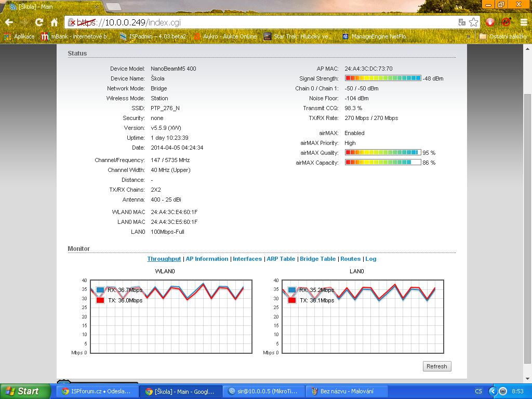Click the Refresh button
532x399 pixels.
(436, 366)
